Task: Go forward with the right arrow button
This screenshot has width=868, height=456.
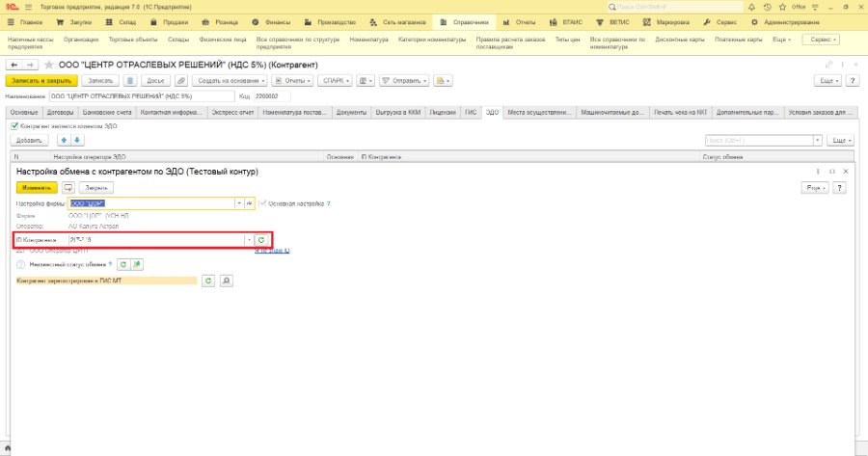Action: [30, 65]
